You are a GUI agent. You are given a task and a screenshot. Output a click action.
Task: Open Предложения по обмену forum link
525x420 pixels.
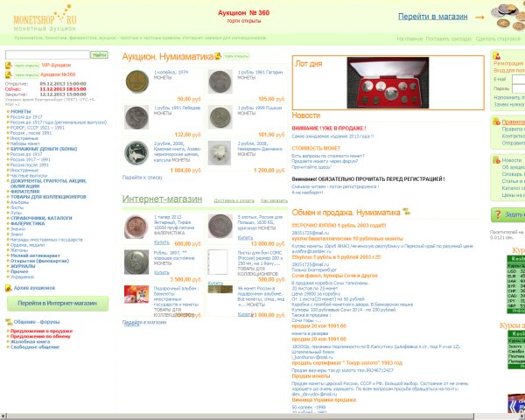(x=40, y=336)
